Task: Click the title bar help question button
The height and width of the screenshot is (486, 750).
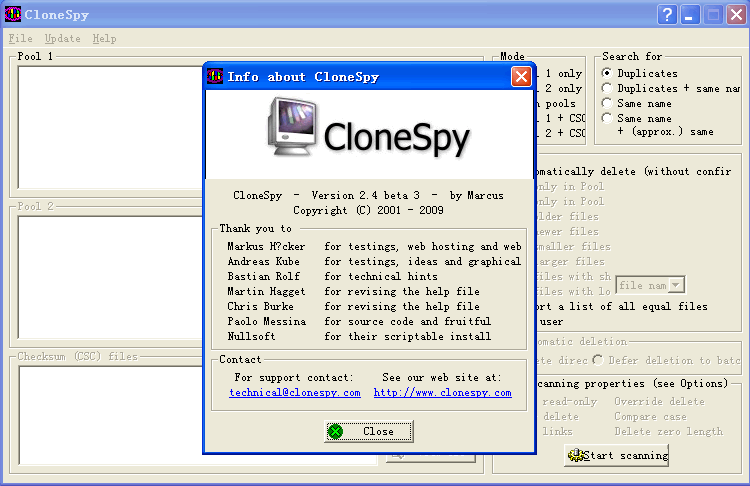Action: coord(667,14)
